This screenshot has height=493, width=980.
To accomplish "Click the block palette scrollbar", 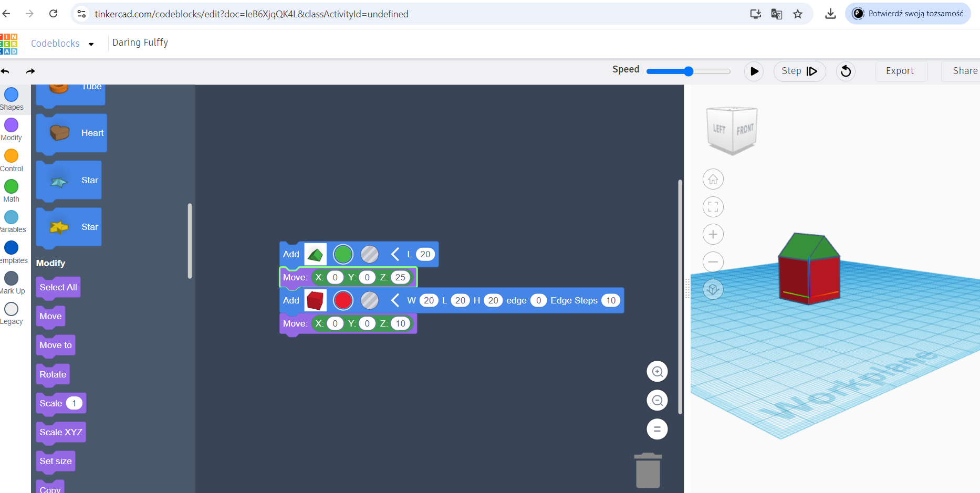I will point(190,242).
